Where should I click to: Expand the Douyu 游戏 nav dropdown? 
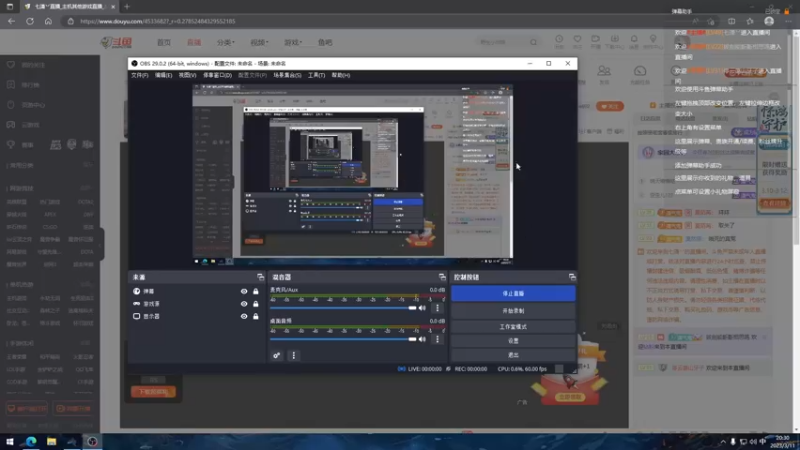pos(293,42)
